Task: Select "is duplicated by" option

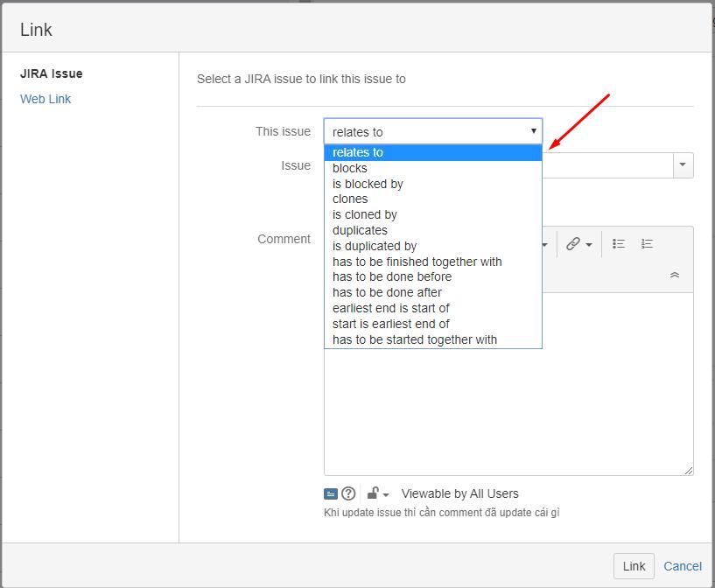Action: pyautogui.click(x=432, y=246)
